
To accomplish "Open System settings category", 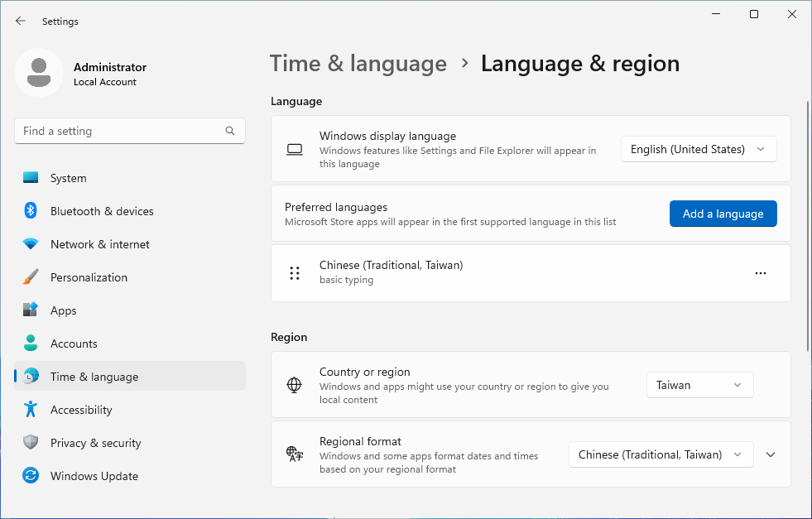I will tap(129, 178).
